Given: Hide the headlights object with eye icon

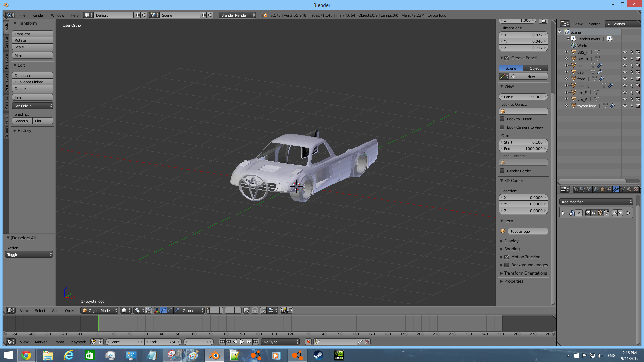Looking at the screenshot, I should tap(625, 85).
